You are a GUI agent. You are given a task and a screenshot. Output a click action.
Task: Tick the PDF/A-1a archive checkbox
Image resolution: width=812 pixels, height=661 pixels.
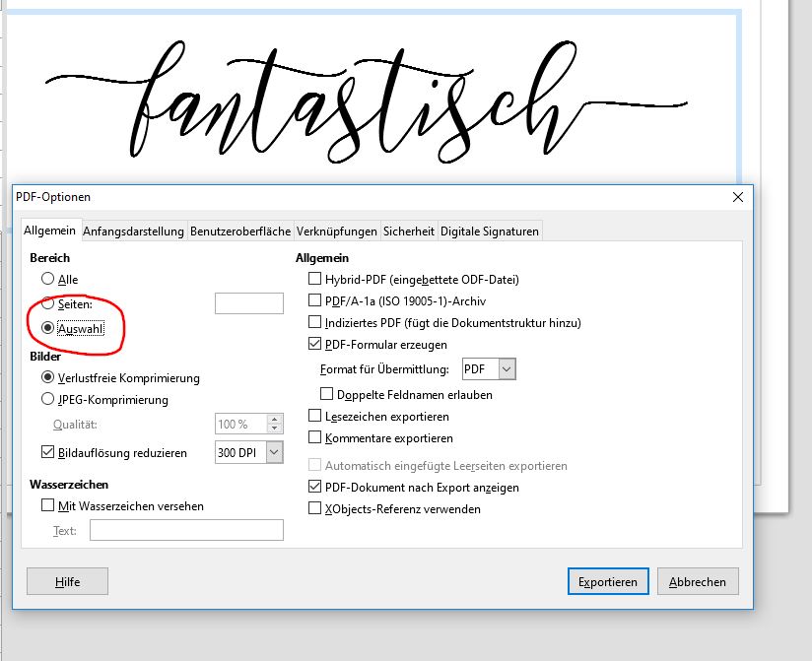pos(314,300)
